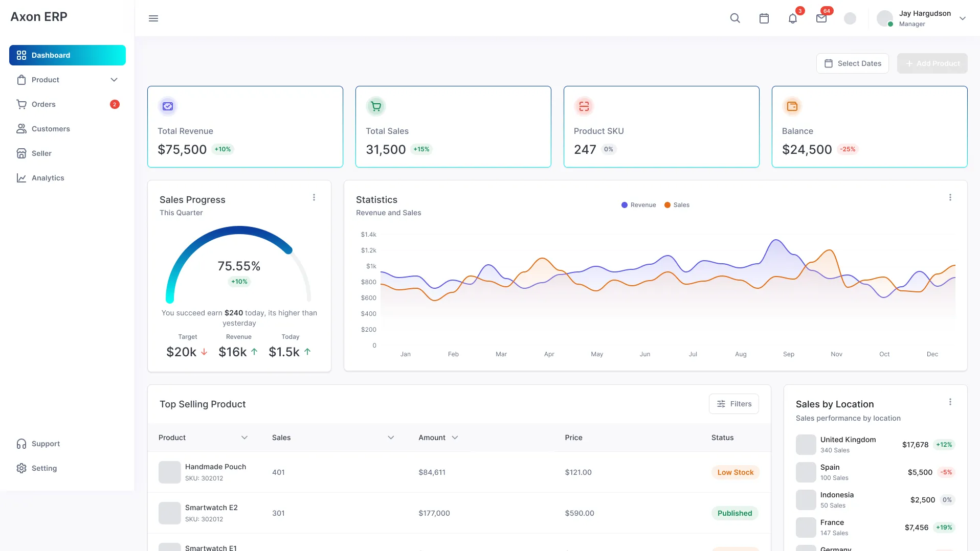This screenshot has width=980, height=551.
Task: Open the mail icon showing 64 messages
Action: pyautogui.click(x=821, y=18)
